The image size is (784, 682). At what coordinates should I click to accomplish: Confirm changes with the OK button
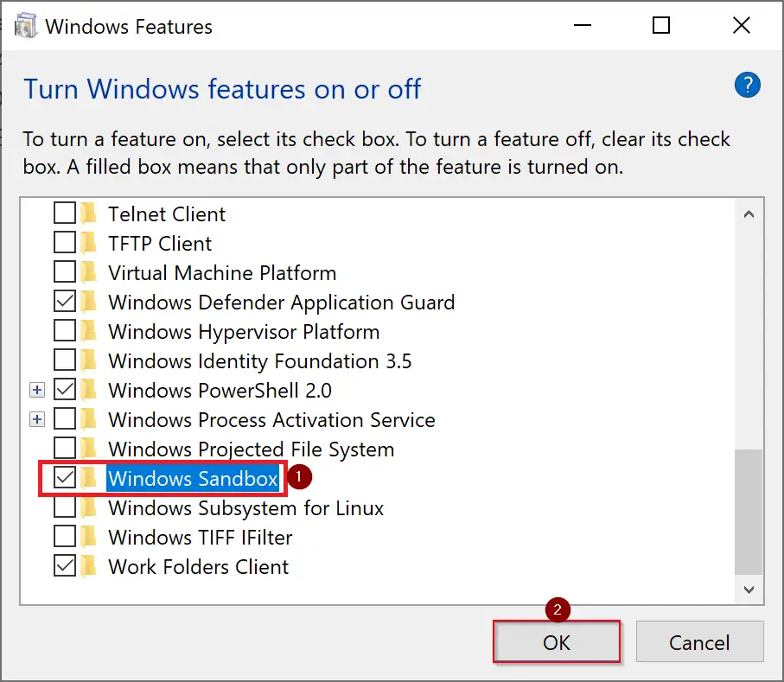557,642
